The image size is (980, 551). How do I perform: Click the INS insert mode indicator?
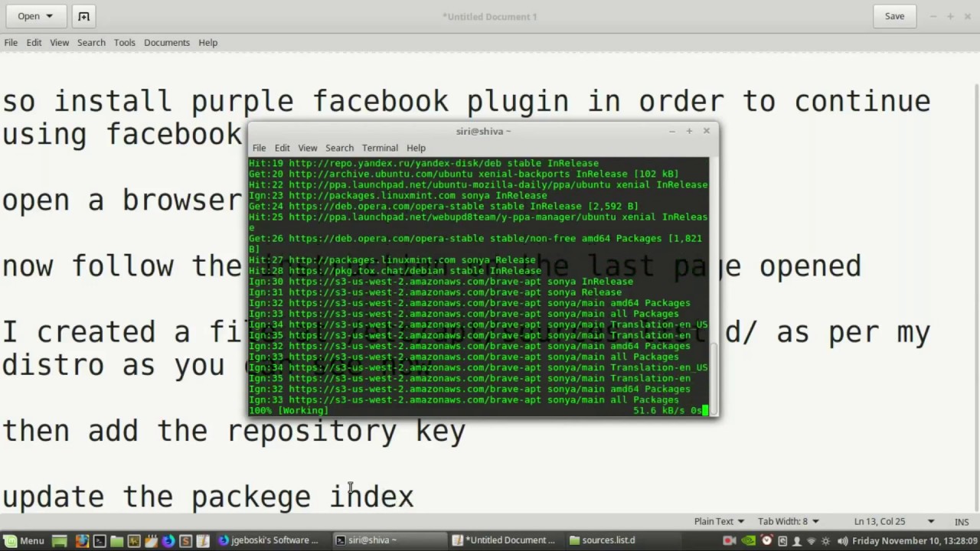[x=962, y=522]
